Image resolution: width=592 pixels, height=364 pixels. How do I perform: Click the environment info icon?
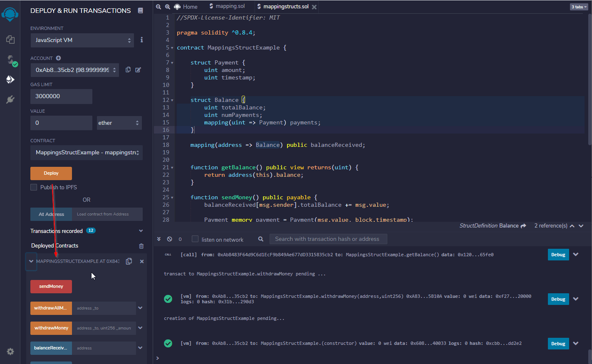pos(141,40)
